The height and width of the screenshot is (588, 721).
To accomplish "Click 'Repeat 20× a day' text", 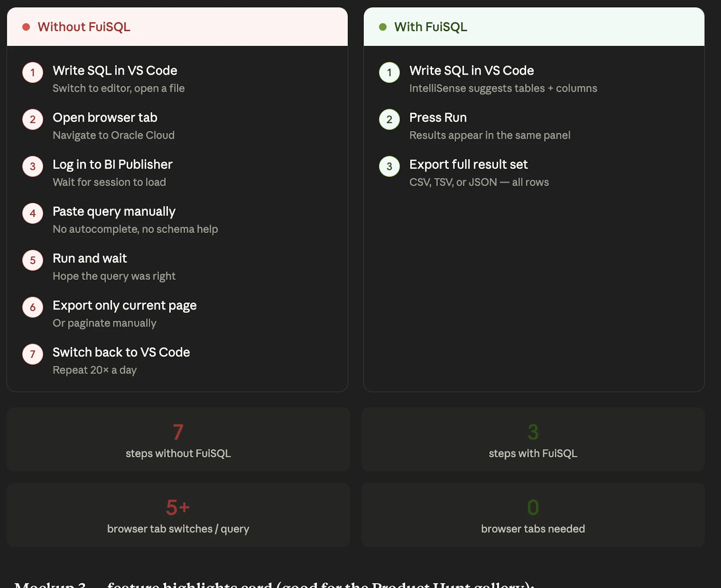I will pyautogui.click(x=95, y=370).
